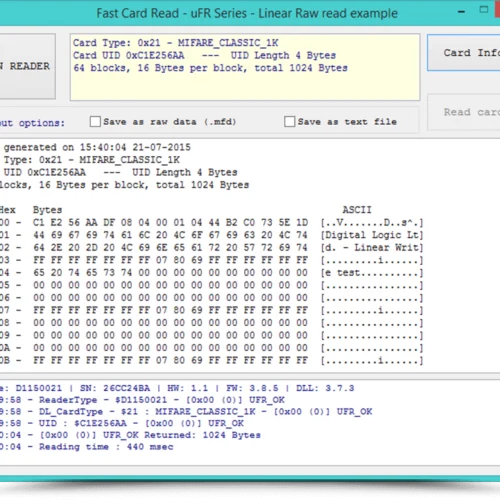Select the Card Type line in yellow box

tap(176, 43)
